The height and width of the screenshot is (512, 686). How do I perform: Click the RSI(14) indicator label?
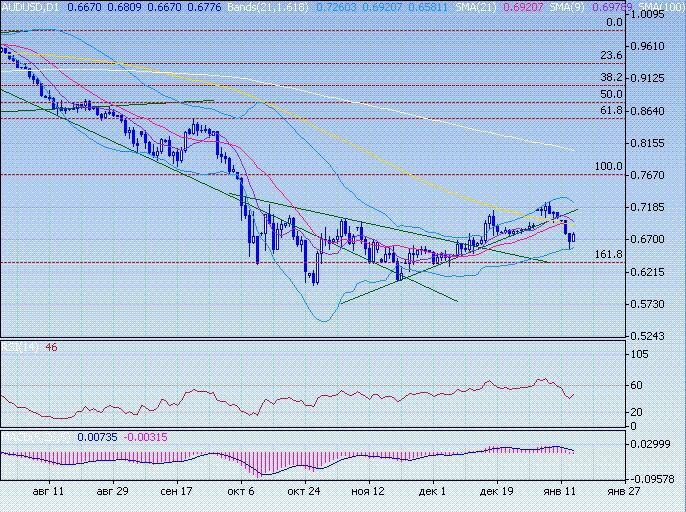(x=20, y=348)
